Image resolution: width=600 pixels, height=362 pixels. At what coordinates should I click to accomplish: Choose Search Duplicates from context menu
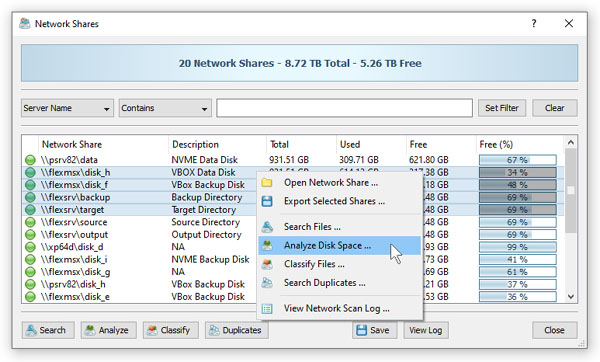click(x=340, y=283)
